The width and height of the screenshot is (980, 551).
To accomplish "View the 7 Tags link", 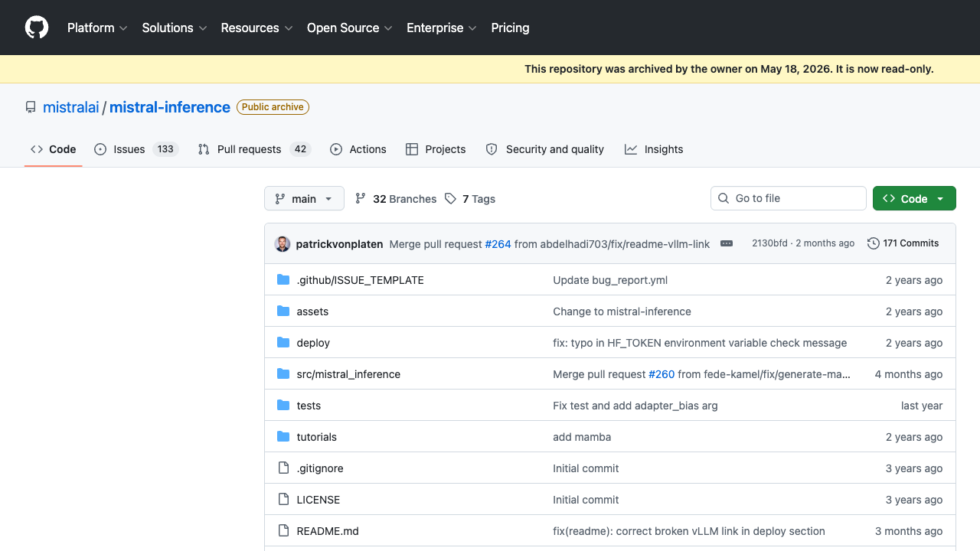I will pyautogui.click(x=470, y=199).
